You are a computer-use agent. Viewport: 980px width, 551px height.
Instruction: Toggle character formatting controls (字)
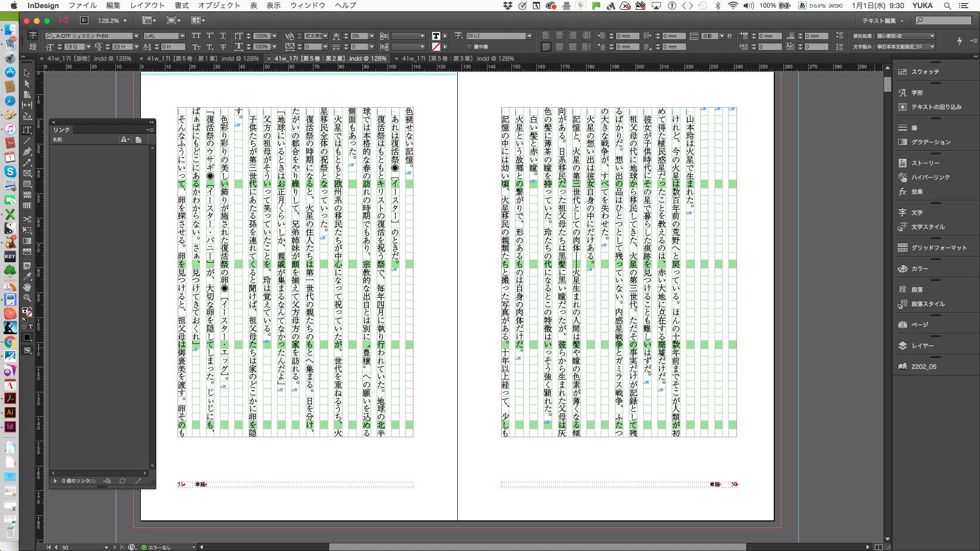(x=33, y=35)
